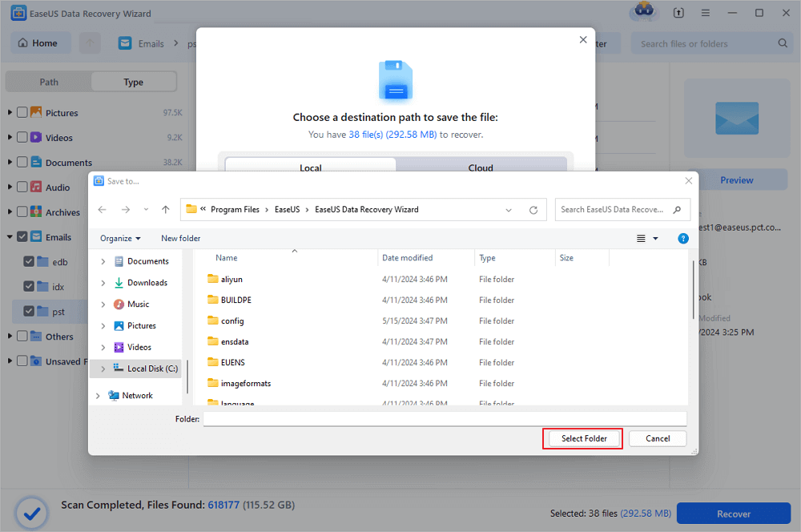
Task: Collapse the Emails category tree
Action: [x=10, y=236]
